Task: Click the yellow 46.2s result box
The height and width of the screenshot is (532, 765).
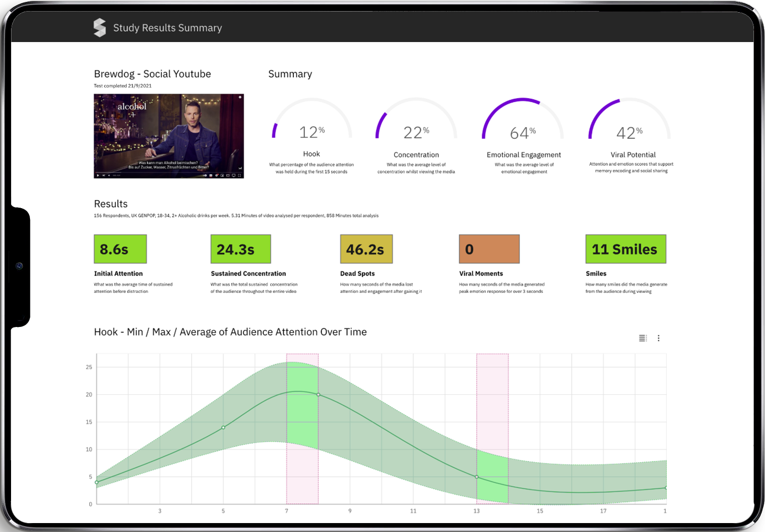Action: coord(366,249)
